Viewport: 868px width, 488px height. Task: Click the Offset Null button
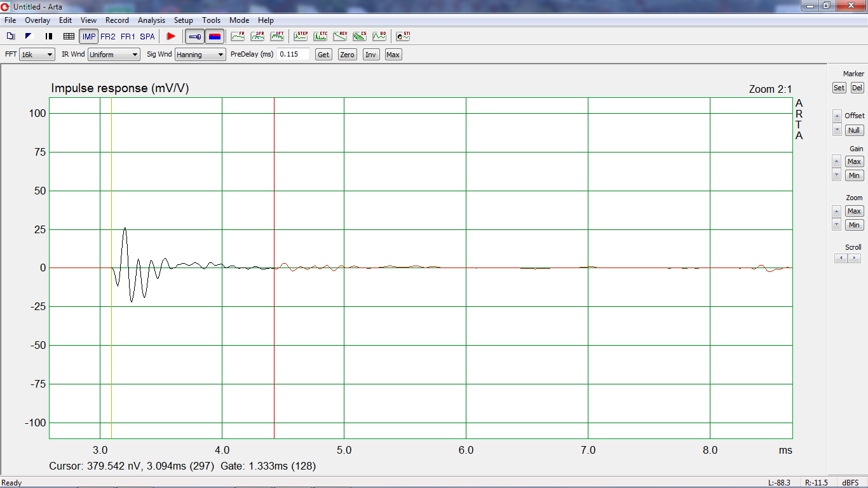click(x=854, y=130)
